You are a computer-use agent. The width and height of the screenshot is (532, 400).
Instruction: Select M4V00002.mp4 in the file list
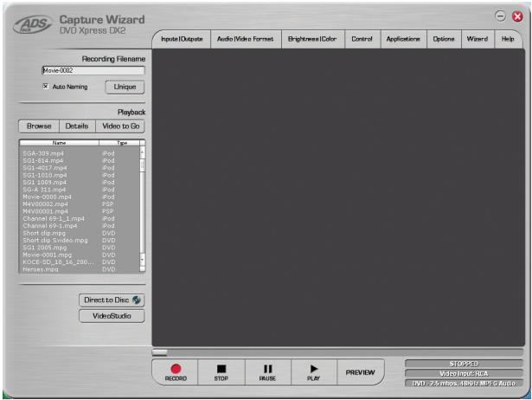click(x=80, y=204)
